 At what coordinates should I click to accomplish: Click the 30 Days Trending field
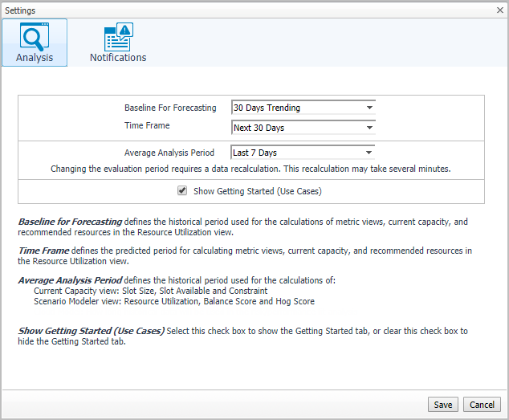coord(297,108)
